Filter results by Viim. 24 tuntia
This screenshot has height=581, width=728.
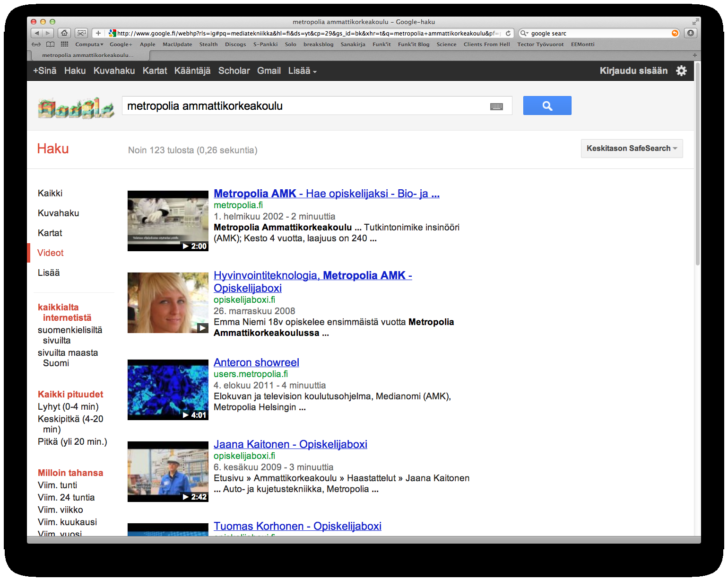click(66, 497)
